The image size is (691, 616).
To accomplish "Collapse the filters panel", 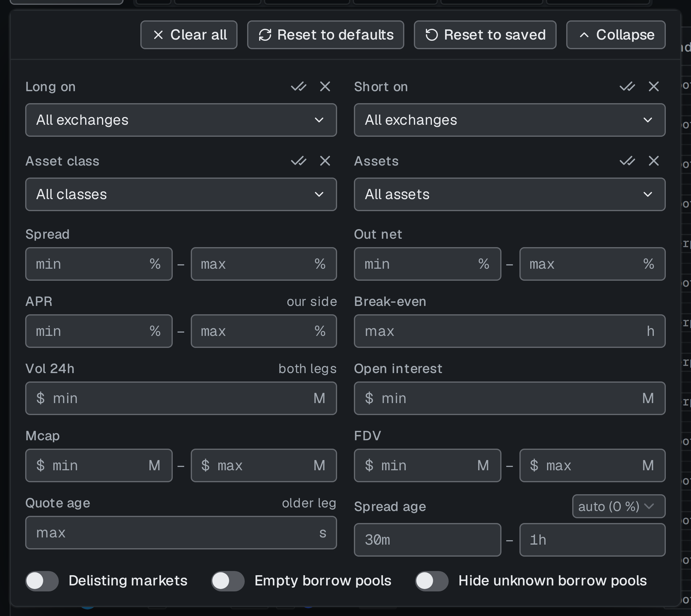I will pos(616,35).
